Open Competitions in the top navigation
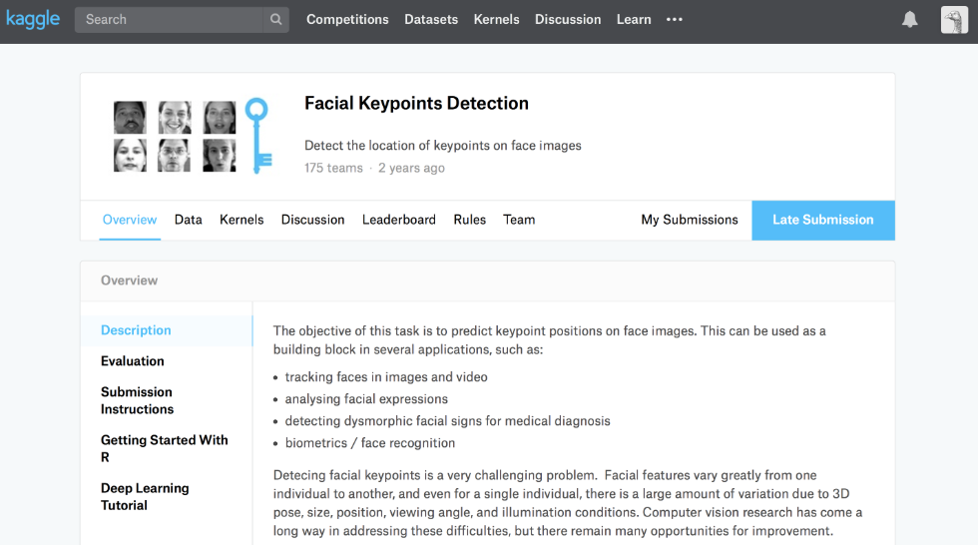The image size is (980, 545). 347,20
